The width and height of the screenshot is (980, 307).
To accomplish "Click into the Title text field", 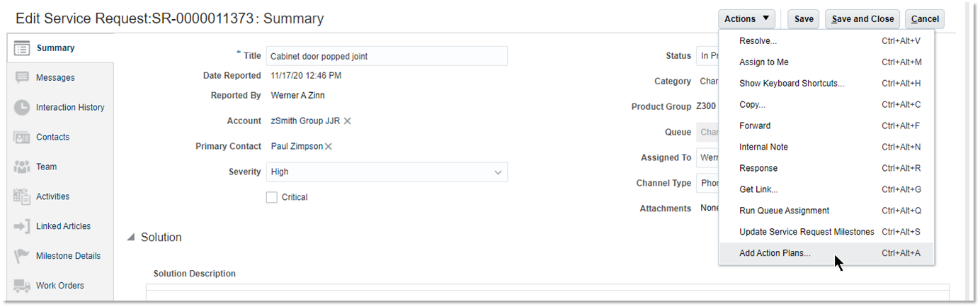I will click(387, 56).
